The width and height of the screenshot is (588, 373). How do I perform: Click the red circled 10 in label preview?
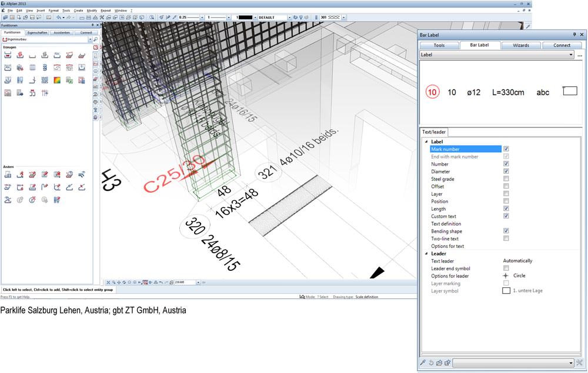pyautogui.click(x=432, y=92)
